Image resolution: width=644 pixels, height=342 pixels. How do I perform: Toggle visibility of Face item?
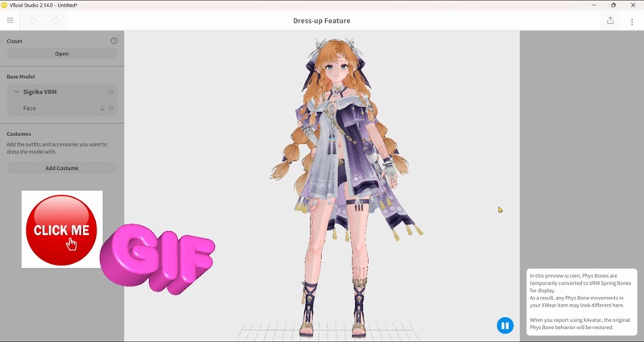click(x=111, y=109)
